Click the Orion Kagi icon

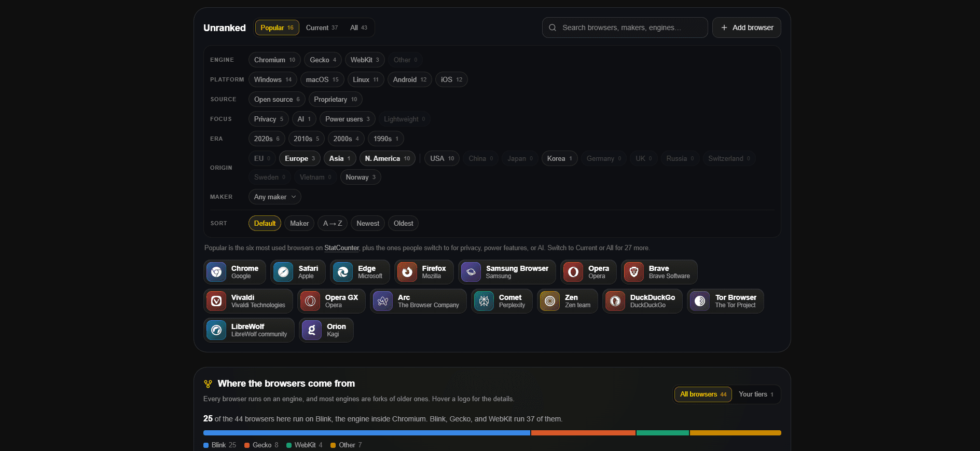[x=312, y=330]
